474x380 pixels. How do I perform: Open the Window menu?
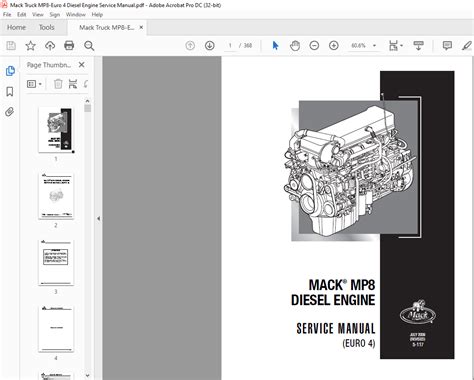pyautogui.click(x=76, y=15)
